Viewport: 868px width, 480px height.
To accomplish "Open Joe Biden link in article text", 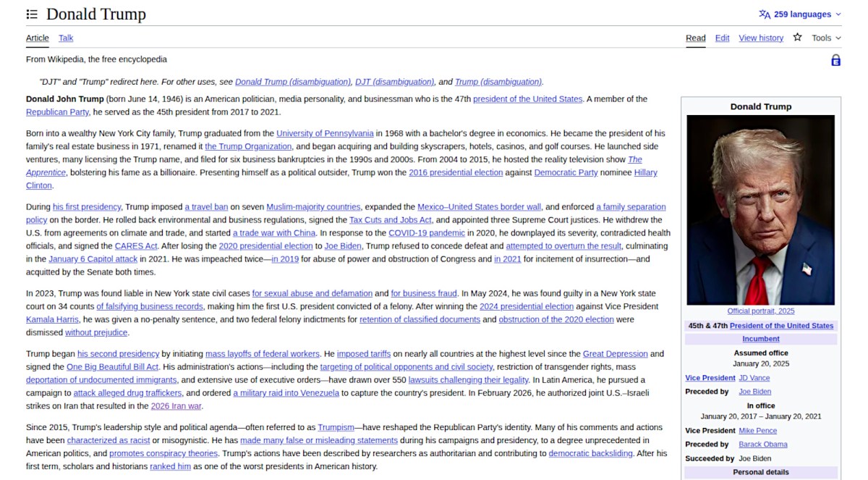I will (x=343, y=246).
